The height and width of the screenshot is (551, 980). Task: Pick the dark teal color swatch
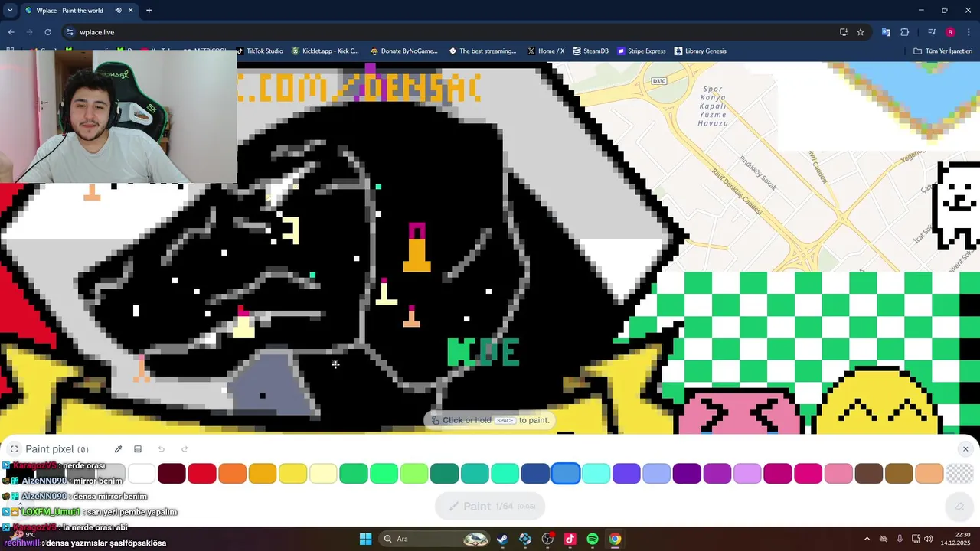[444, 474]
